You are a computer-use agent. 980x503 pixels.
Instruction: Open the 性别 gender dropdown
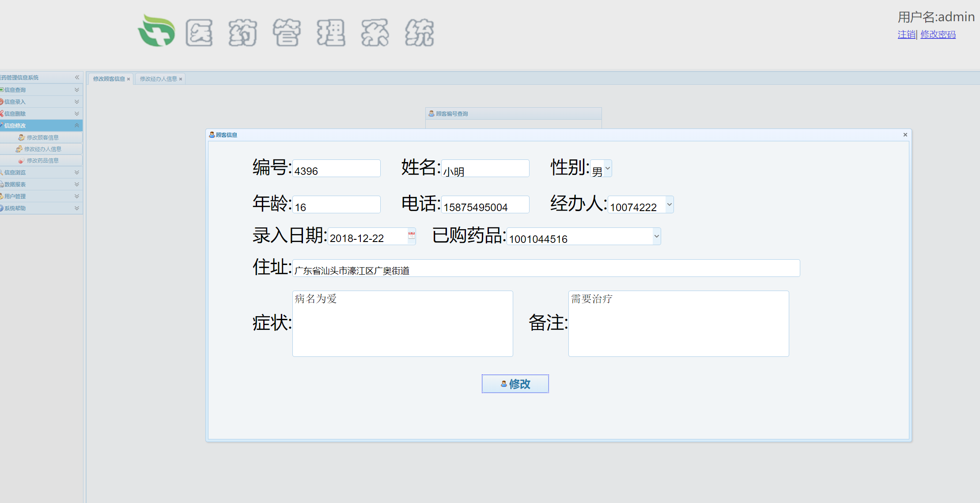[x=607, y=168]
